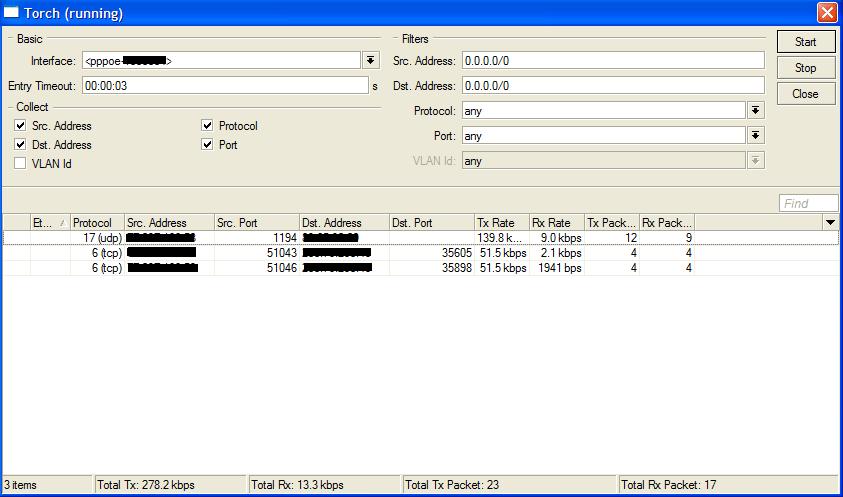This screenshot has width=843, height=497.
Task: Click Dst. Port value 35605
Action: pos(456,253)
